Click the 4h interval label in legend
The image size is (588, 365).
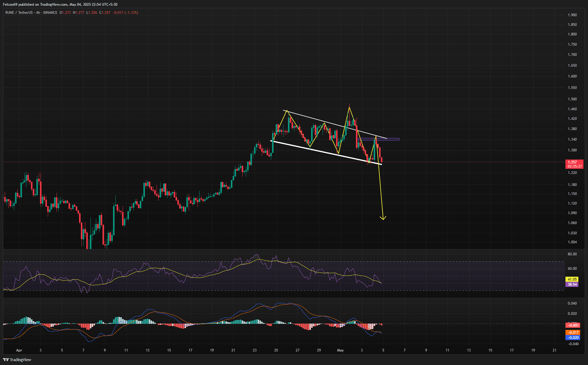pos(38,13)
